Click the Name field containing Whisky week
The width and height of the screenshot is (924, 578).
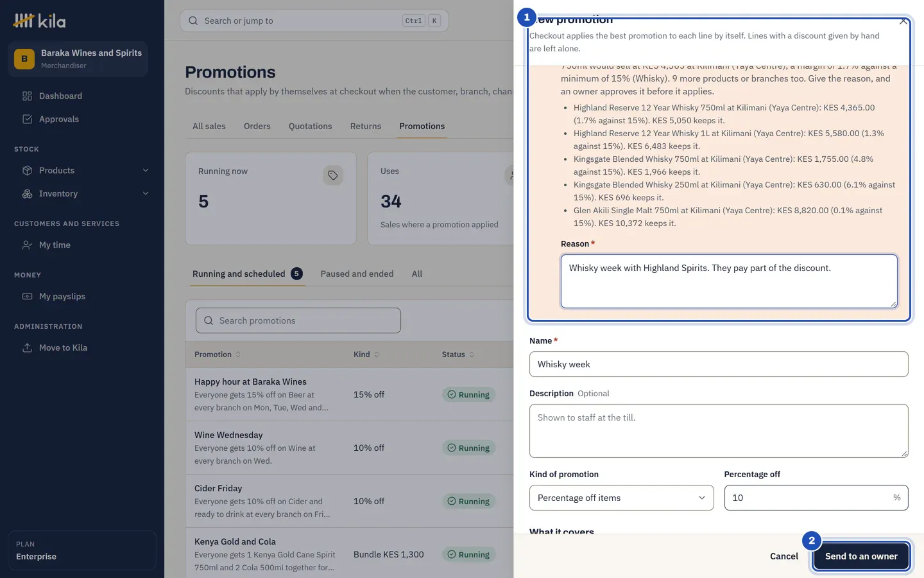[x=719, y=364]
